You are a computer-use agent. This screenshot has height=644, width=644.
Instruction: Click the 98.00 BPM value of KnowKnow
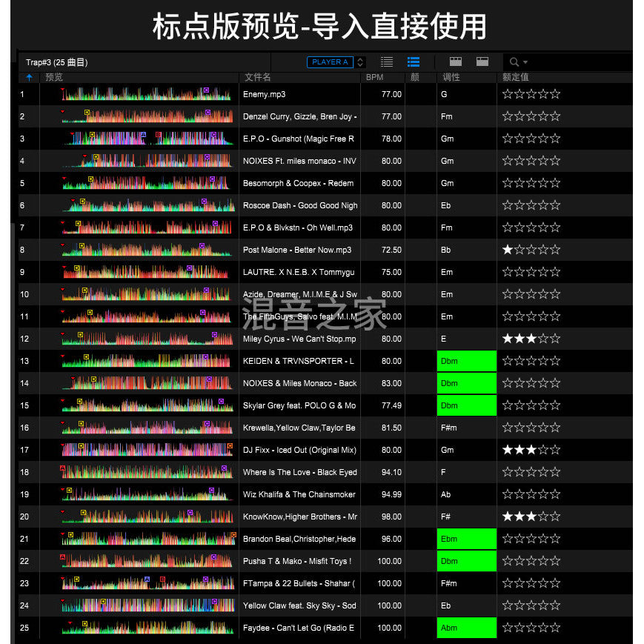coord(391,517)
